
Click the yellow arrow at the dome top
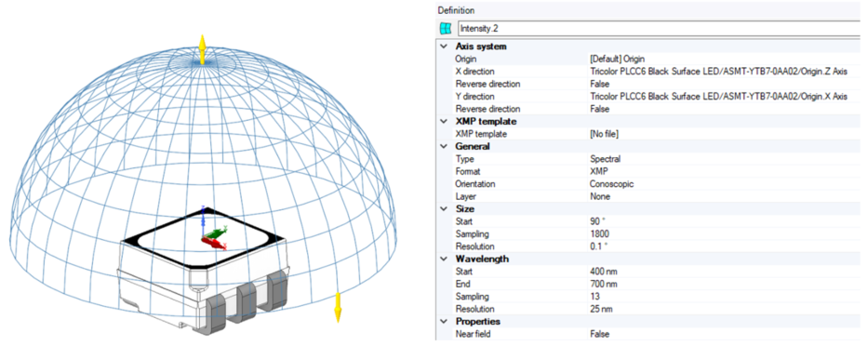coord(203,50)
